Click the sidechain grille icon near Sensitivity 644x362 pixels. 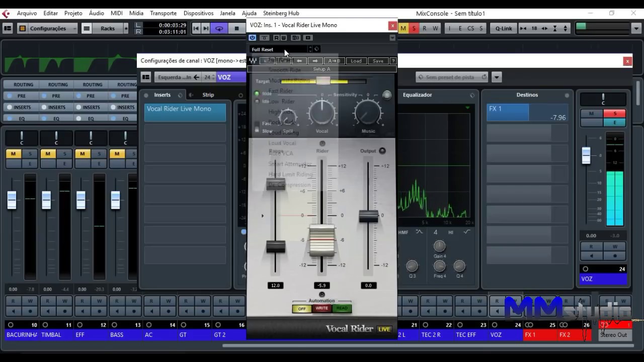tap(386, 95)
